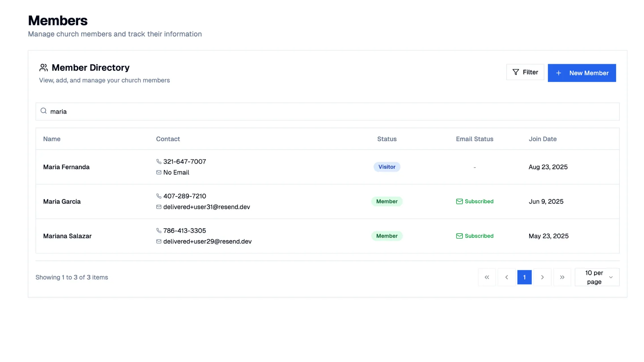Click the magnifying glass in the search bar
This screenshot has height=362, width=644.
[x=44, y=111]
